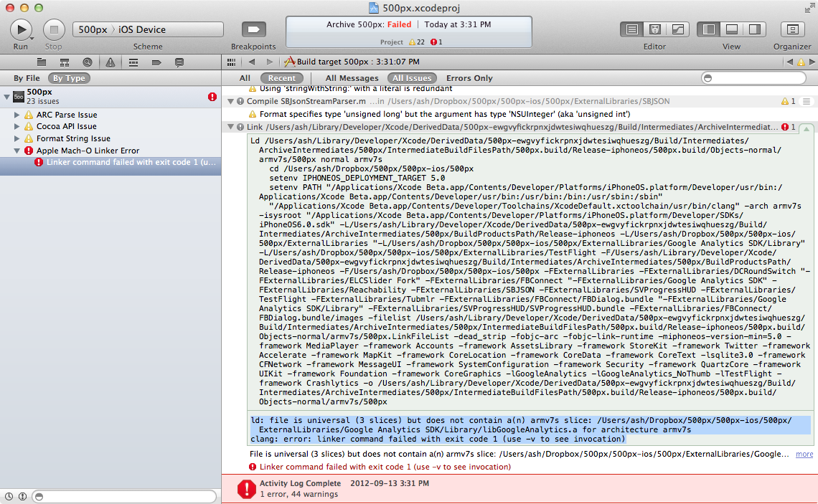Open the Organizer window

point(792,29)
